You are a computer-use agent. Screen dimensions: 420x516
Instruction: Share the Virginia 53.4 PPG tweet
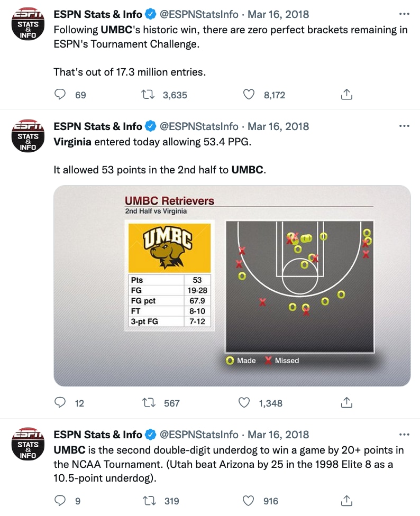pos(346,403)
